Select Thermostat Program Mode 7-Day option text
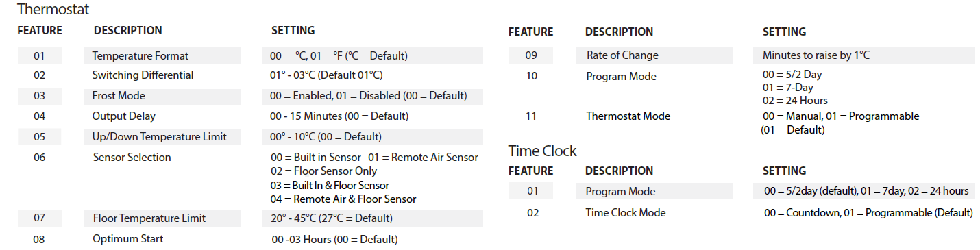 pyautogui.click(x=788, y=88)
